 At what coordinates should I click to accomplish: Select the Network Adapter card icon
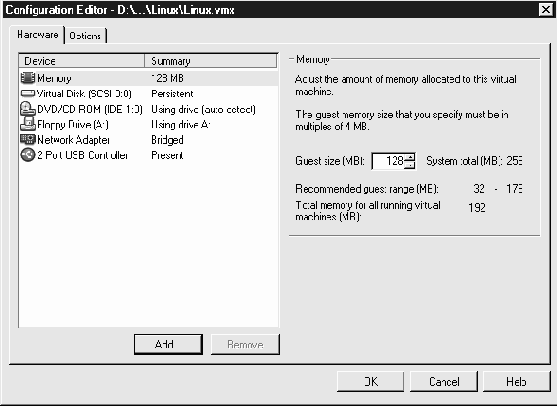pos(28,139)
